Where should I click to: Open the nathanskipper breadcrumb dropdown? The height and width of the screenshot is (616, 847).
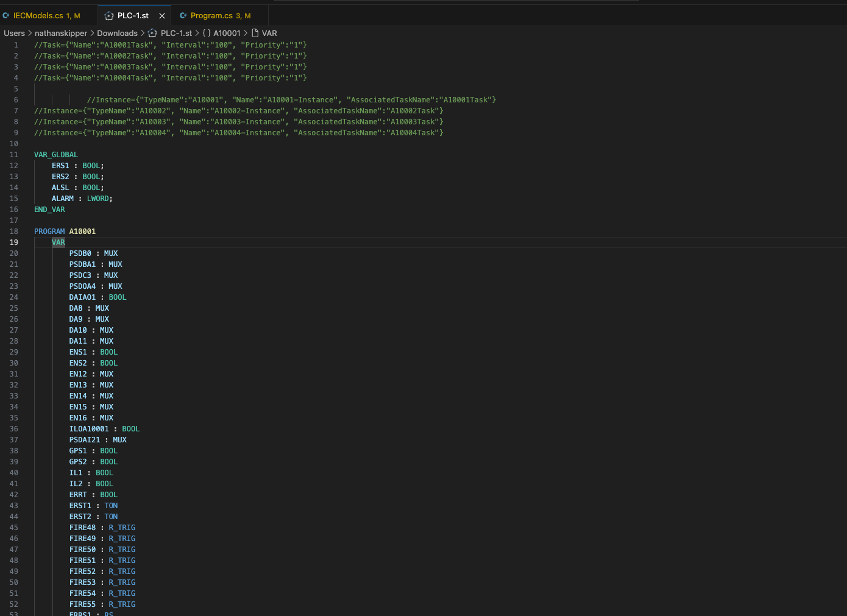[x=61, y=33]
